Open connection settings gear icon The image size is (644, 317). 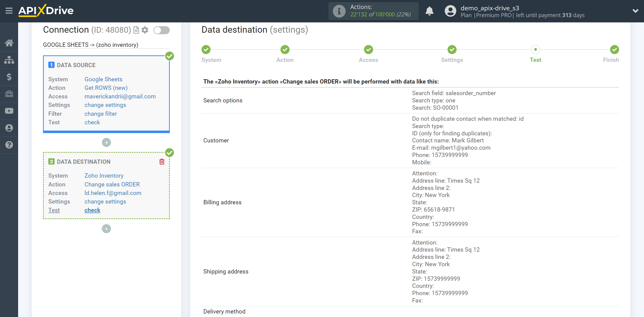pyautogui.click(x=145, y=30)
